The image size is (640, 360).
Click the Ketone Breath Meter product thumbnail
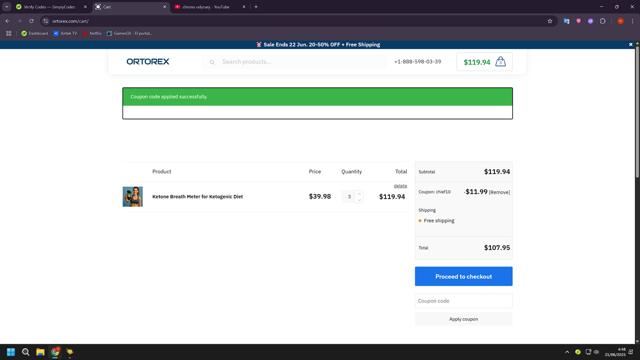133,196
